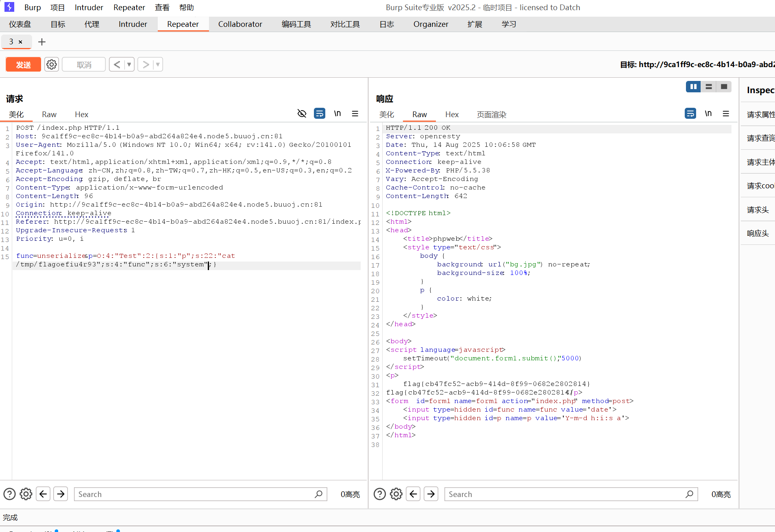
Task: Switch to Collaborator tab
Action: (240, 24)
